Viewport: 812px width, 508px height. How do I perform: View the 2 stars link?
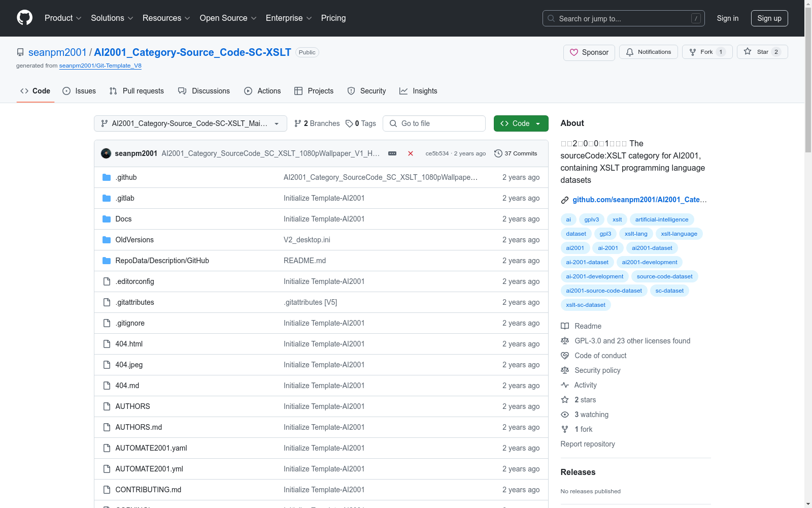tap(585, 400)
